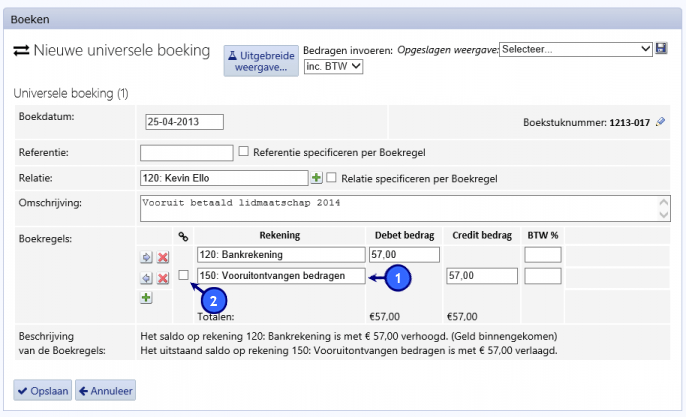Enable Relatie specificeren per Boekregel
Viewport: 686px width, 417px height.
(x=331, y=178)
